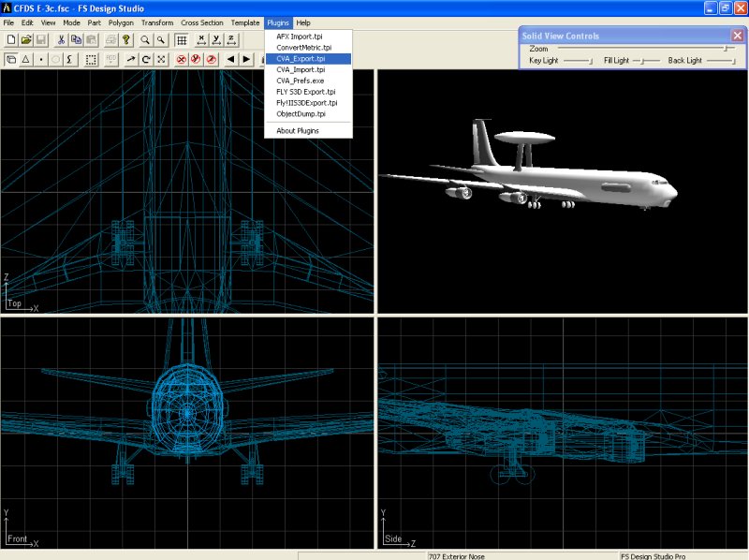
Task: Open the Polygon menu
Action: [121, 22]
